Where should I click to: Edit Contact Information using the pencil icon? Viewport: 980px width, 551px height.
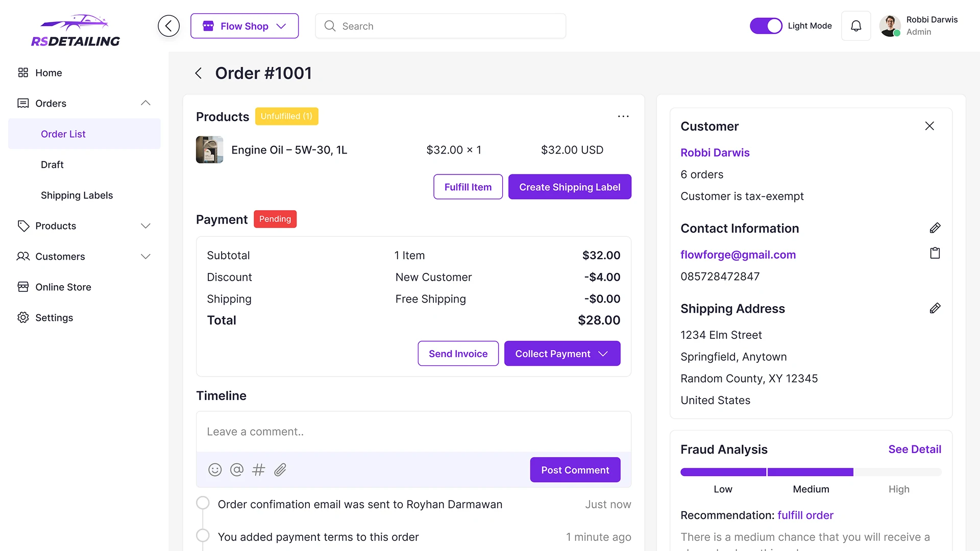[935, 228]
